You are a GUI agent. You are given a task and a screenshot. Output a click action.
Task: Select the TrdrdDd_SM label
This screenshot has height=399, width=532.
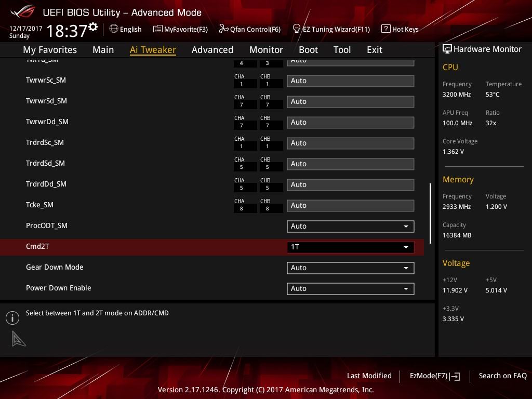click(x=46, y=184)
